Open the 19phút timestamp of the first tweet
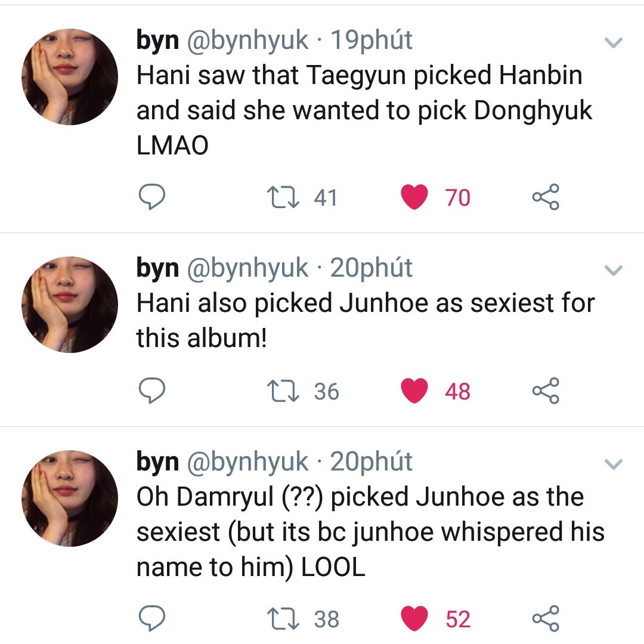 371,41
